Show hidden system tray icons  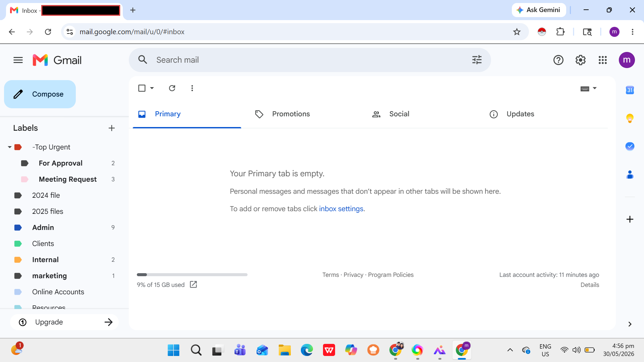click(510, 350)
